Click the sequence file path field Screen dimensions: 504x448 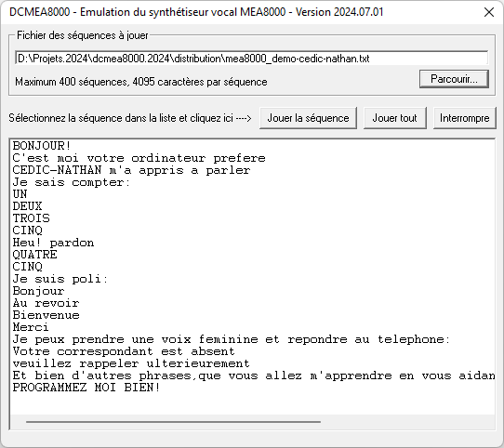click(251, 59)
